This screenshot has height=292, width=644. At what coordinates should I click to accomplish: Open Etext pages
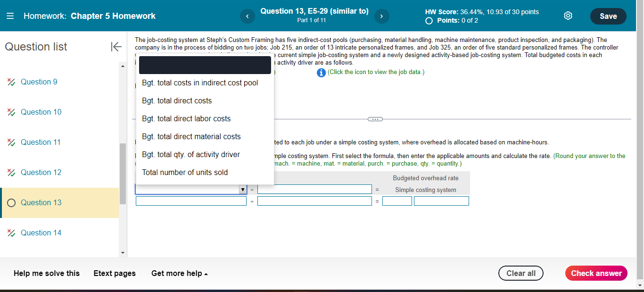(115, 273)
